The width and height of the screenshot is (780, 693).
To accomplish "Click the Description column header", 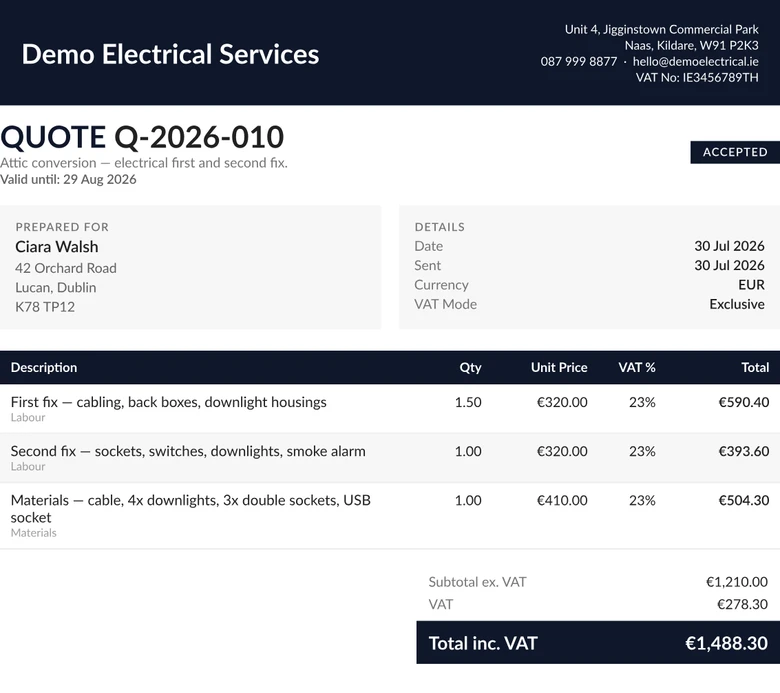I will click(x=44, y=367).
